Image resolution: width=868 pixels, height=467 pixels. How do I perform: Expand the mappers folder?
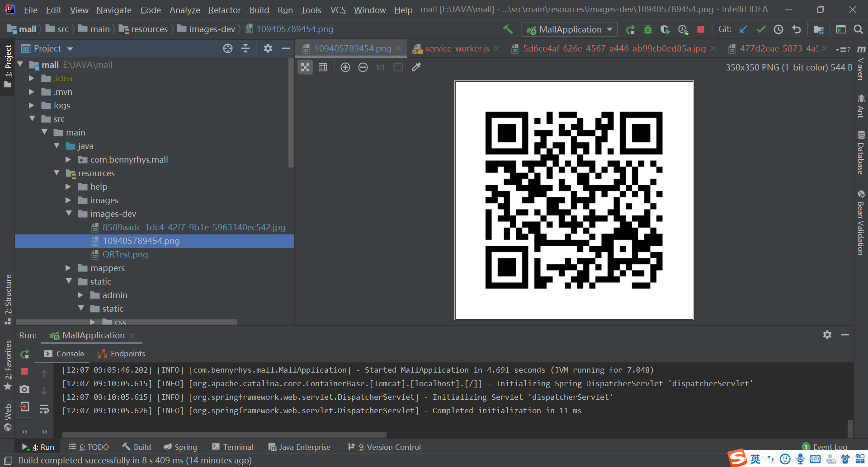[68, 268]
